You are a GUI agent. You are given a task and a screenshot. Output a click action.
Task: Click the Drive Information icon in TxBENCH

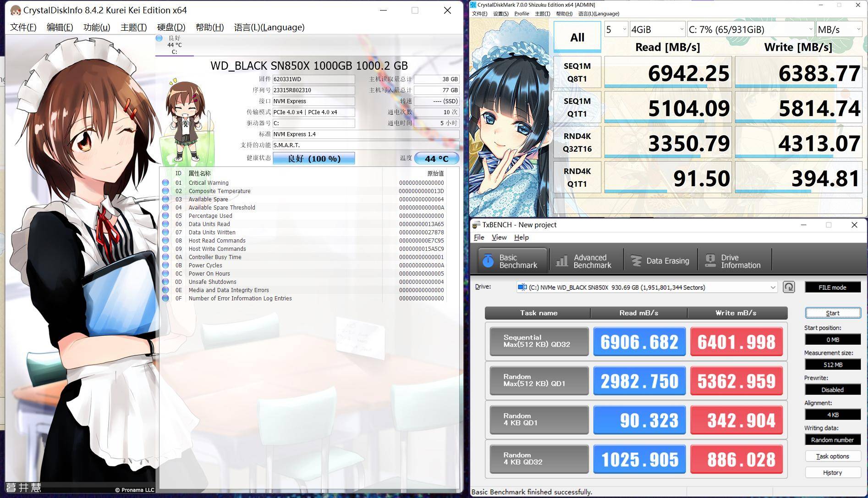pos(710,261)
